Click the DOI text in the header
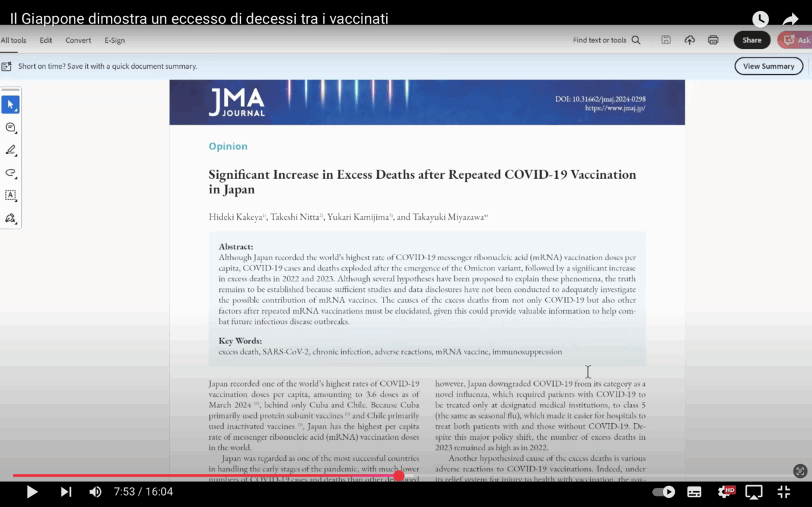The width and height of the screenshot is (812, 507). [x=600, y=99]
